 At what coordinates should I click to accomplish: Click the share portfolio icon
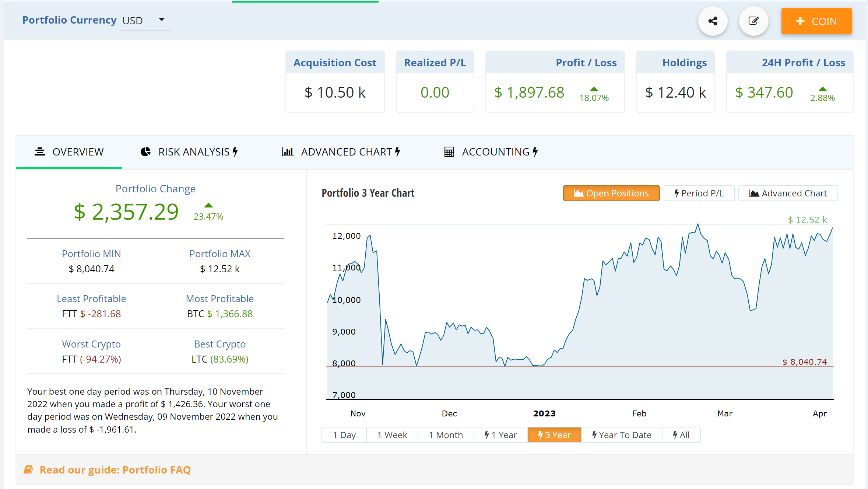tap(713, 21)
